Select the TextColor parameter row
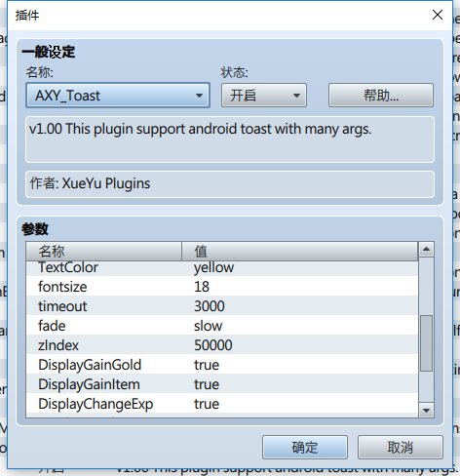 [222, 268]
